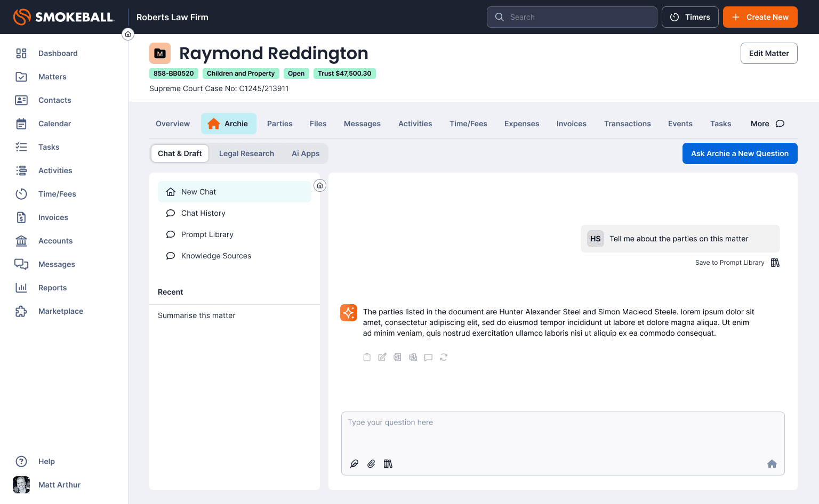
Task: Click books icon beside Save to Prompt Library
Action: point(775,263)
